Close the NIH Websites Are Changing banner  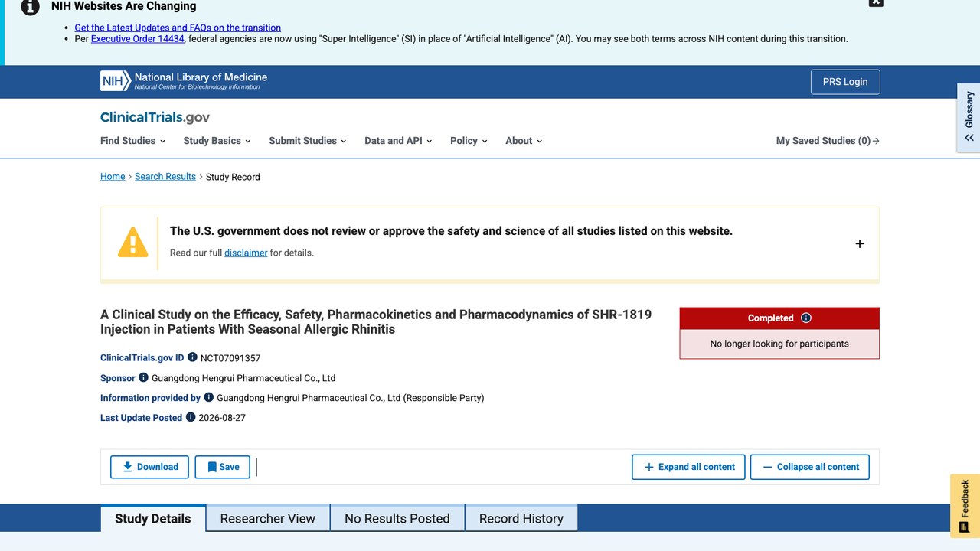coord(876,2)
